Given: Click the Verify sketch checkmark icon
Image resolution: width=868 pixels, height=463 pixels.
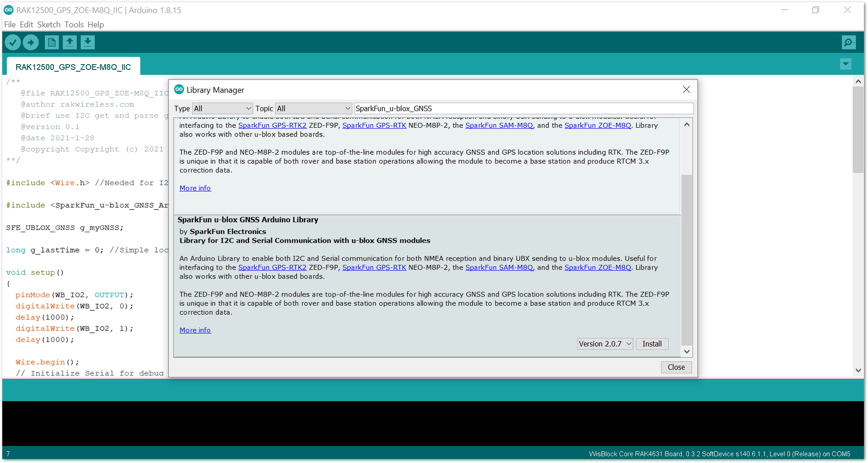Looking at the screenshot, I should click(13, 42).
